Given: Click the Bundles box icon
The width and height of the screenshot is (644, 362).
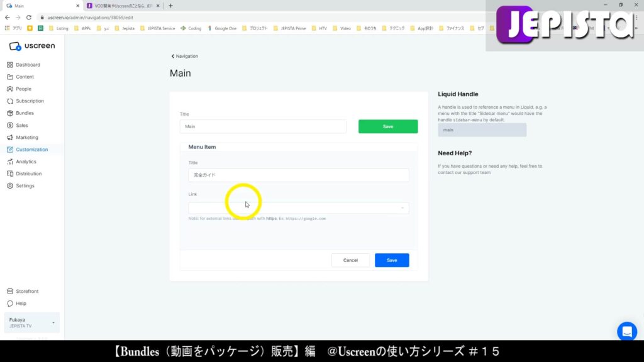Looking at the screenshot, I should pyautogui.click(x=10, y=113).
